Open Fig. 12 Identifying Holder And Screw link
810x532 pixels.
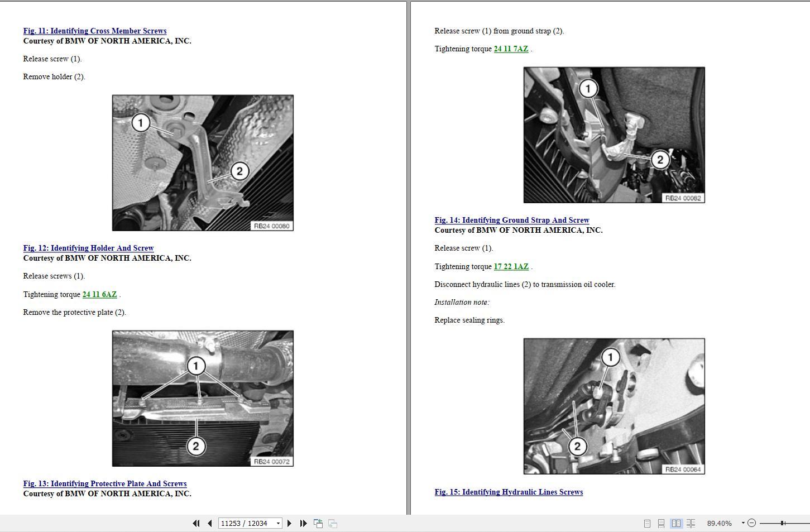click(x=88, y=248)
